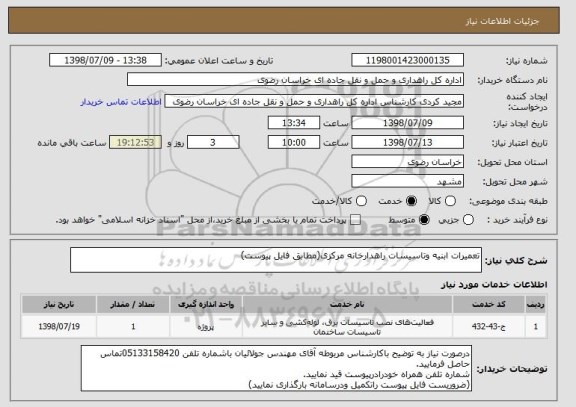Screen dimensions: 576x407
Task: Click the تعداد / مقدار column header
Action: tap(133, 305)
